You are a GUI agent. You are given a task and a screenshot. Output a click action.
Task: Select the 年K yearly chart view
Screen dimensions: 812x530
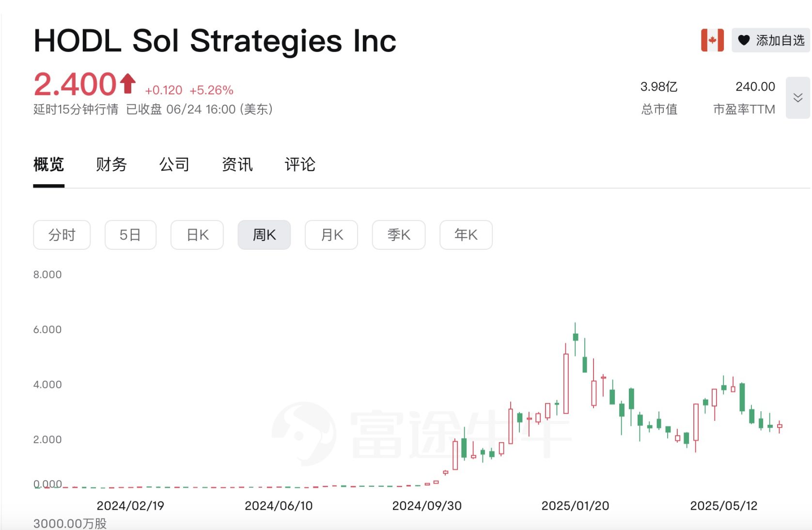point(466,235)
